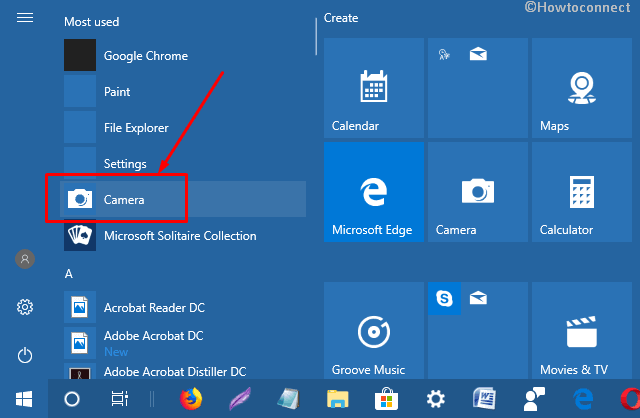The image size is (640, 418).
Task: Click the Calendar tile
Action: point(372,88)
